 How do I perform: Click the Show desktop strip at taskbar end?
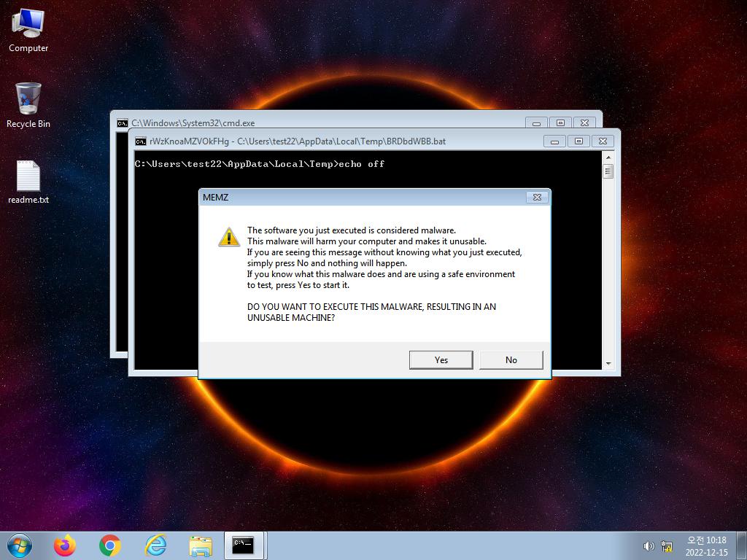(741, 545)
